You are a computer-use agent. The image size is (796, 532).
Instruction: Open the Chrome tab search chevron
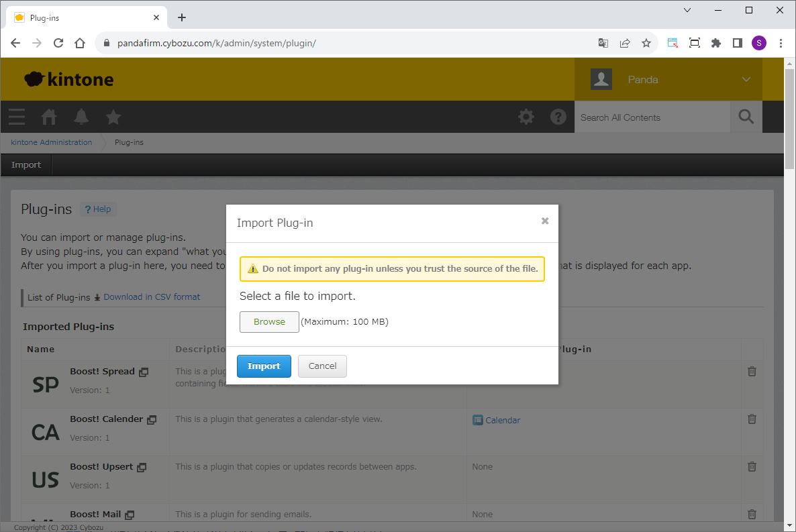tap(687, 10)
